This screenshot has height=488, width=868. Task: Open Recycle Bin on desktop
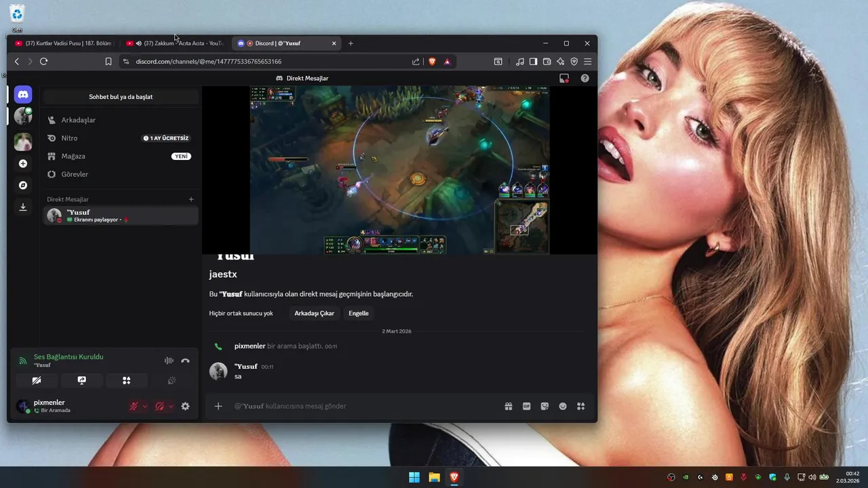click(x=17, y=18)
